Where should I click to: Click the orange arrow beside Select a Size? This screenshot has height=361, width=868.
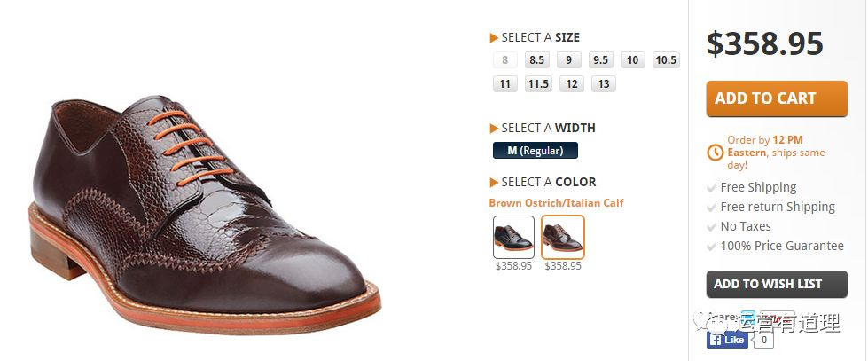[495, 38]
